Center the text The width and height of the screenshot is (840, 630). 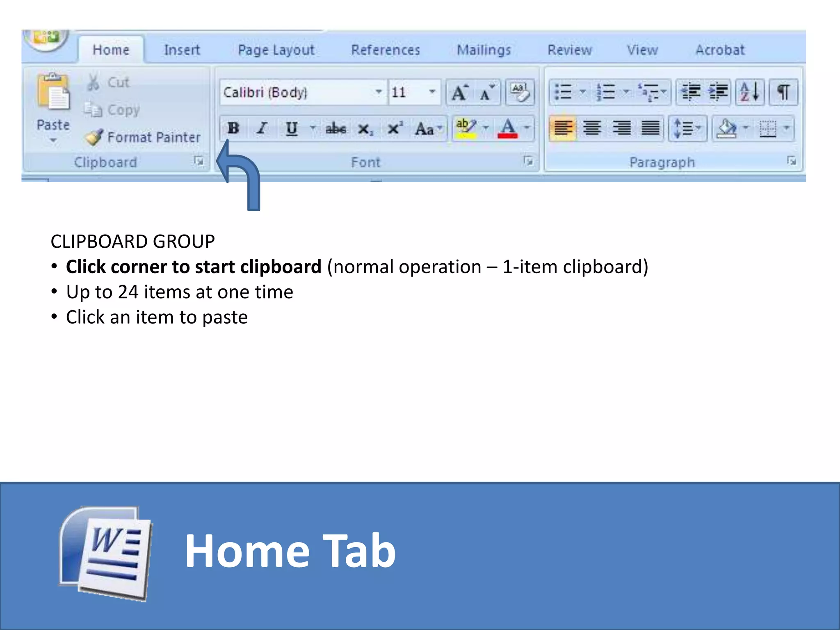click(x=592, y=128)
